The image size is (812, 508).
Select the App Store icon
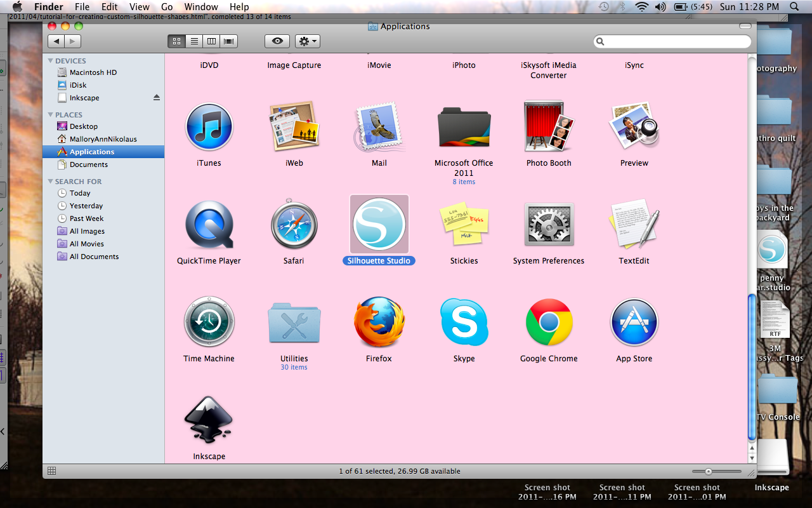point(634,323)
